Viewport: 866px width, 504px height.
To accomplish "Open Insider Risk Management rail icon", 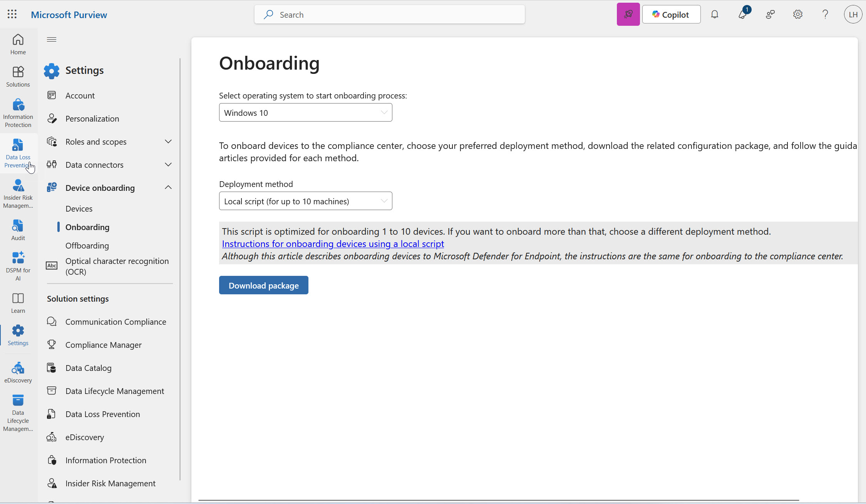I will point(18,194).
